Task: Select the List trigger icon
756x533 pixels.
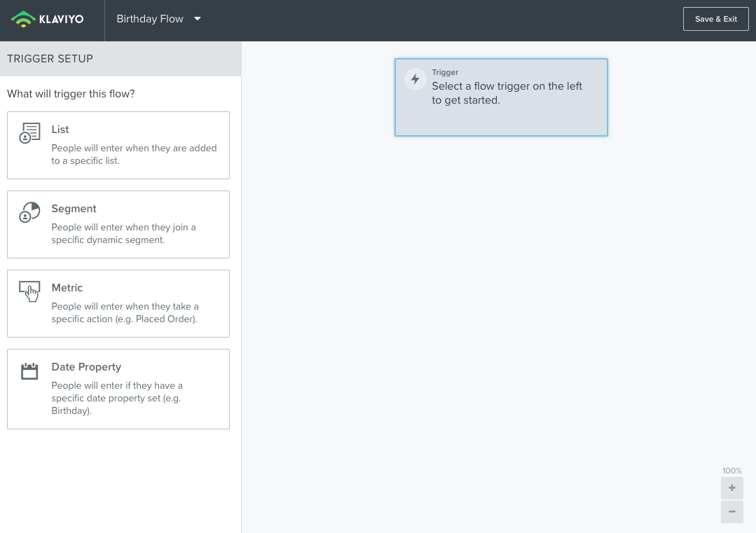Action: [x=29, y=133]
